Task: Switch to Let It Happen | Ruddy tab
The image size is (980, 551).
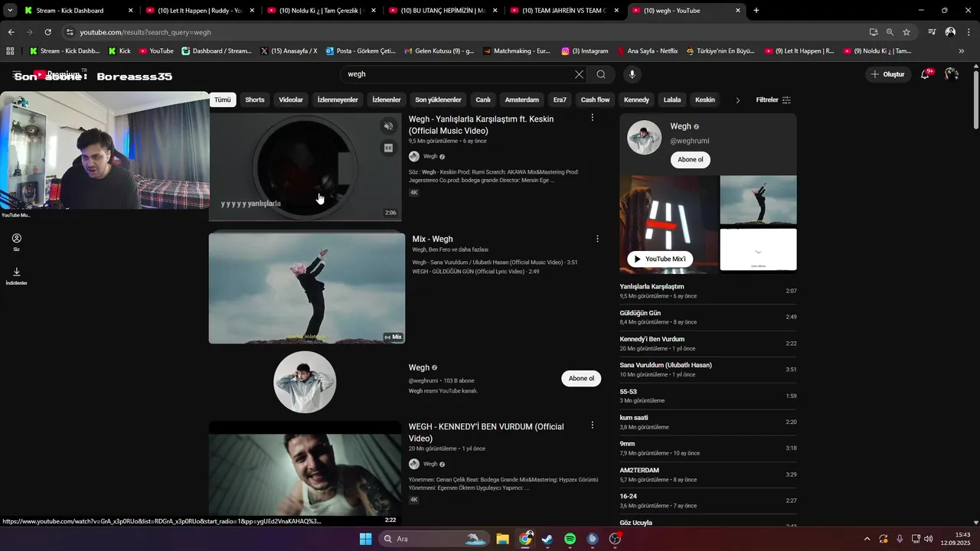Action: pyautogui.click(x=201, y=11)
